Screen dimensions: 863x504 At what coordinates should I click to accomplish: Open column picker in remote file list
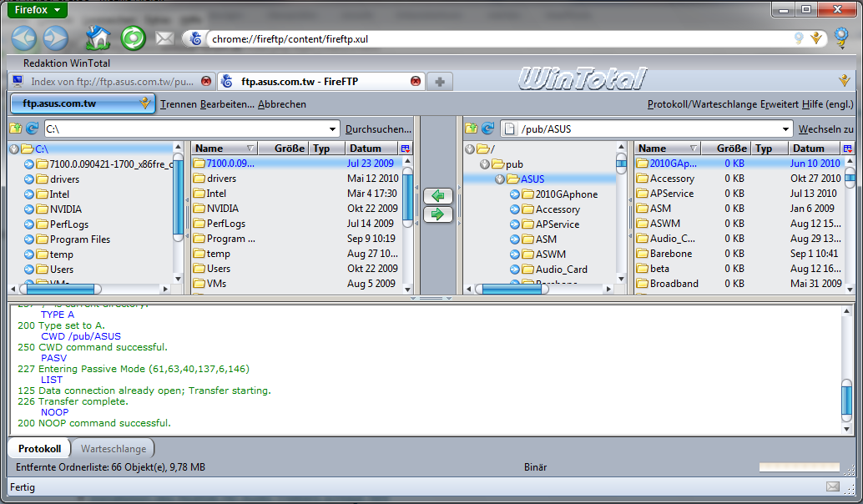point(848,149)
